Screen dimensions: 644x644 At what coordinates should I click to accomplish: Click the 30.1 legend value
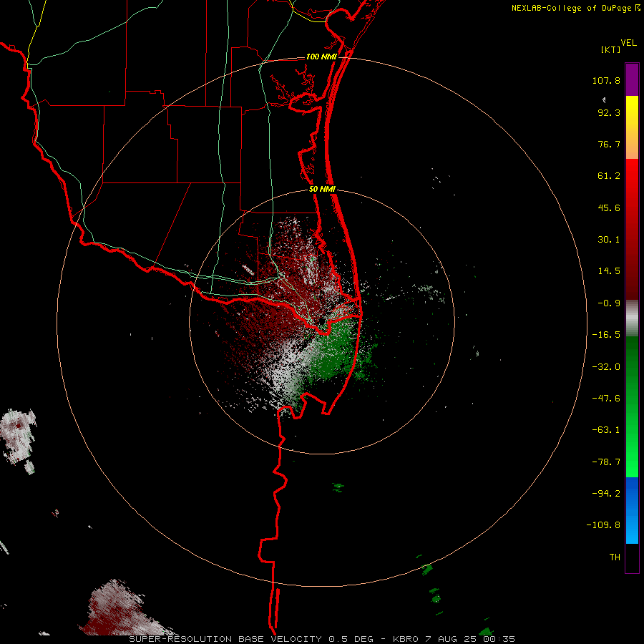[x=609, y=240]
